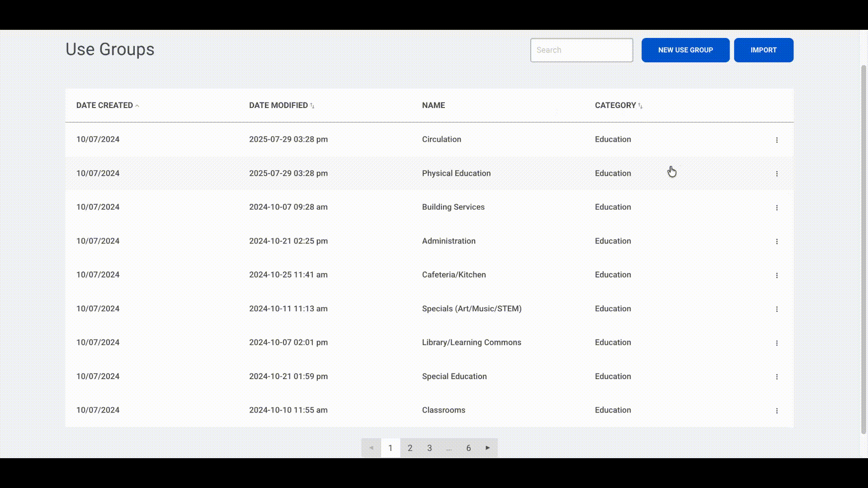Click the vertical page scrollbar
Screen dimensions: 868x488
click(863, 249)
